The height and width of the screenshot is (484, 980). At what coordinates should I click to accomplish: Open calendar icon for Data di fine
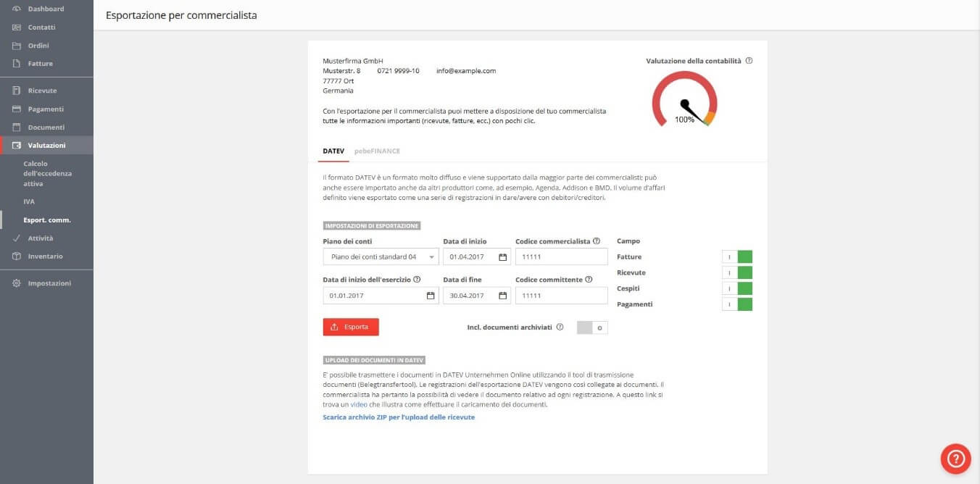(503, 296)
